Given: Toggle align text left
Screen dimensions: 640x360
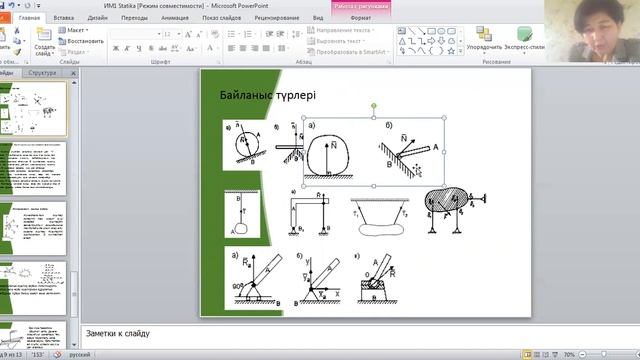Looking at the screenshot, I should (x=231, y=49).
